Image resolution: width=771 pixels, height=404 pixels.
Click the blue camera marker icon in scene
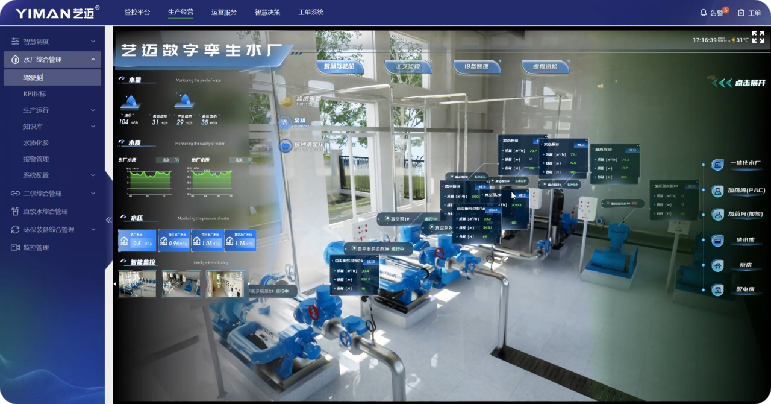coord(286,145)
